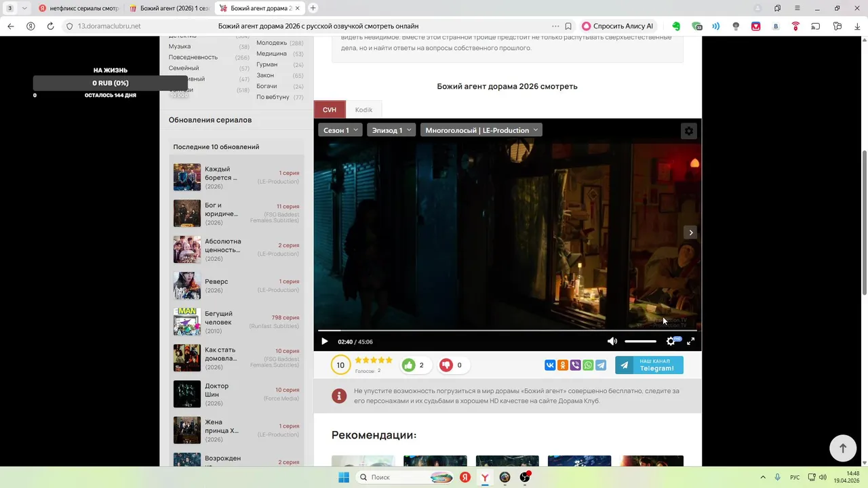This screenshot has width=868, height=488.
Task: Open video quality settings gear in player controls
Action: [671, 342]
